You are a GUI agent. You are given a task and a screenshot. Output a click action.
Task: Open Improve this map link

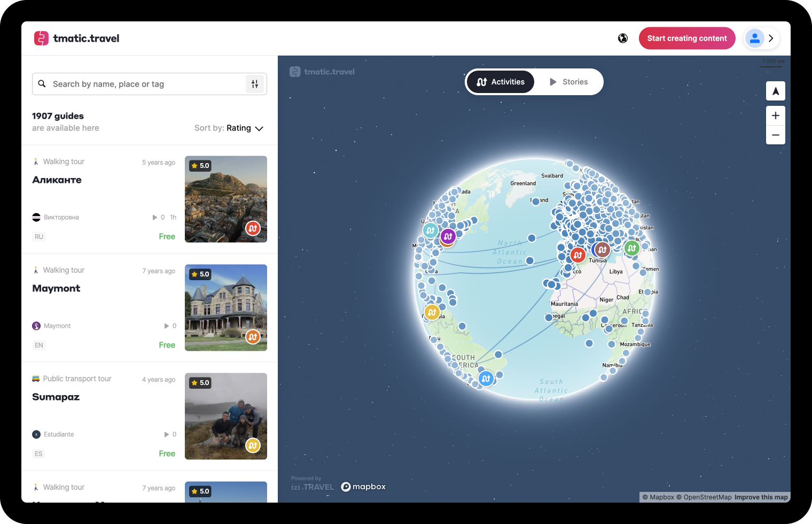761,497
